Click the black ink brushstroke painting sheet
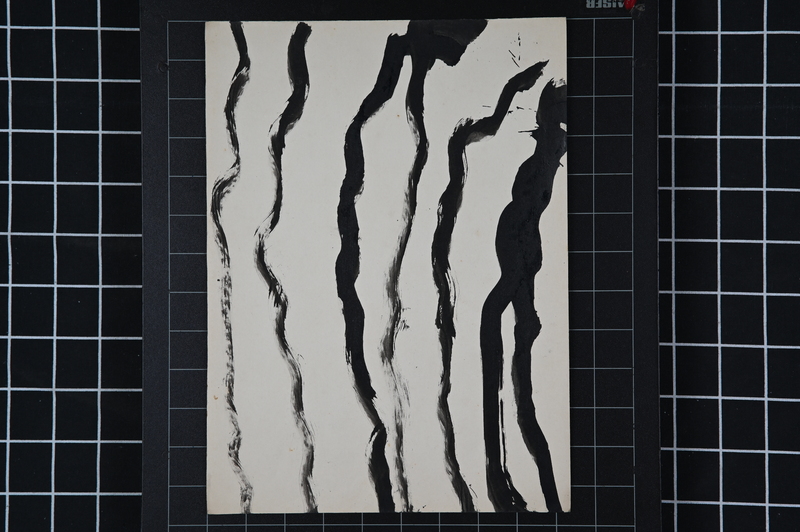The image size is (800, 532). [x=387, y=267]
